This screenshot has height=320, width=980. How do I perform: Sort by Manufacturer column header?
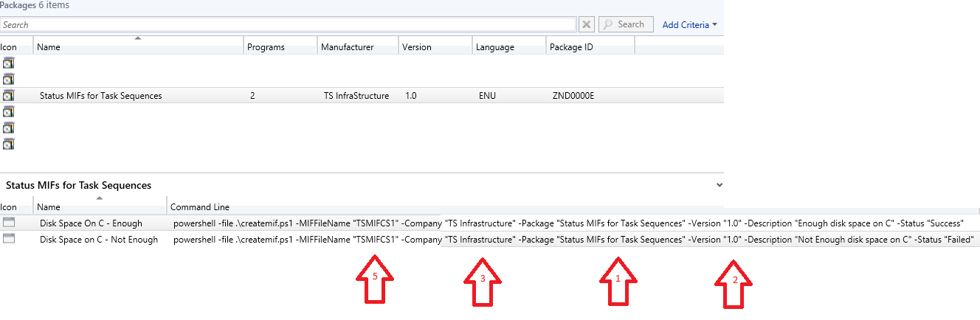tap(347, 47)
